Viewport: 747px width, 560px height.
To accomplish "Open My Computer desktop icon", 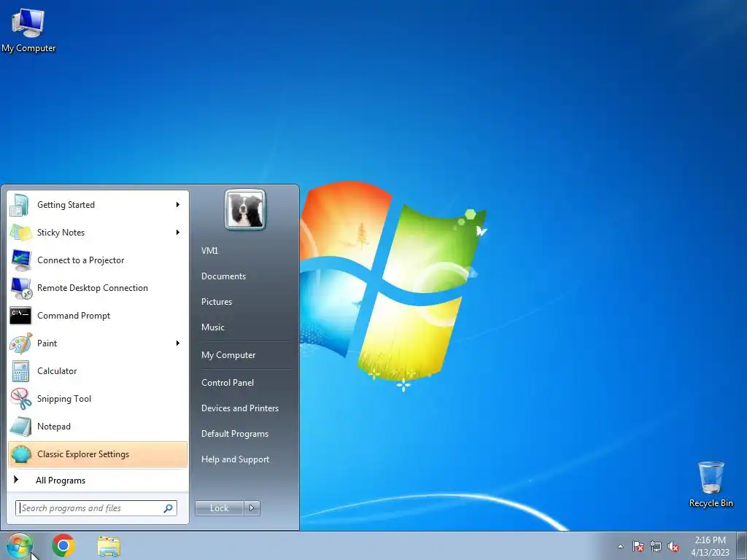I will tap(28, 30).
